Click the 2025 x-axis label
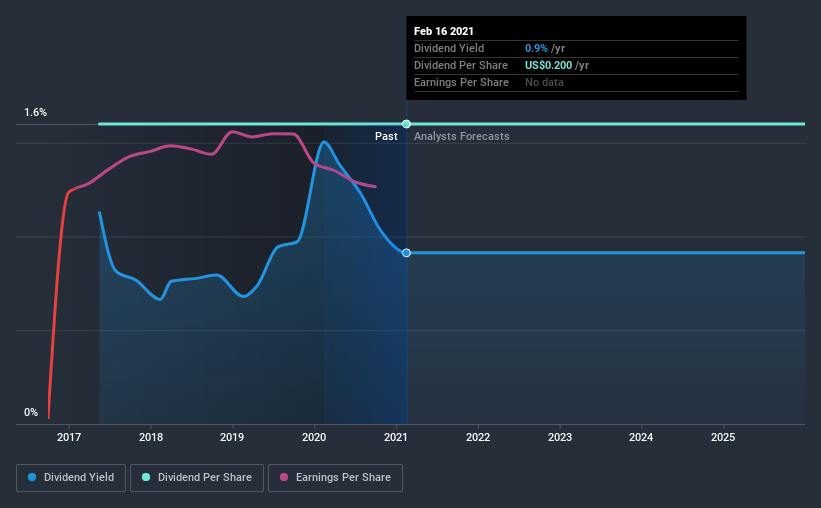The image size is (821, 508). pos(723,437)
